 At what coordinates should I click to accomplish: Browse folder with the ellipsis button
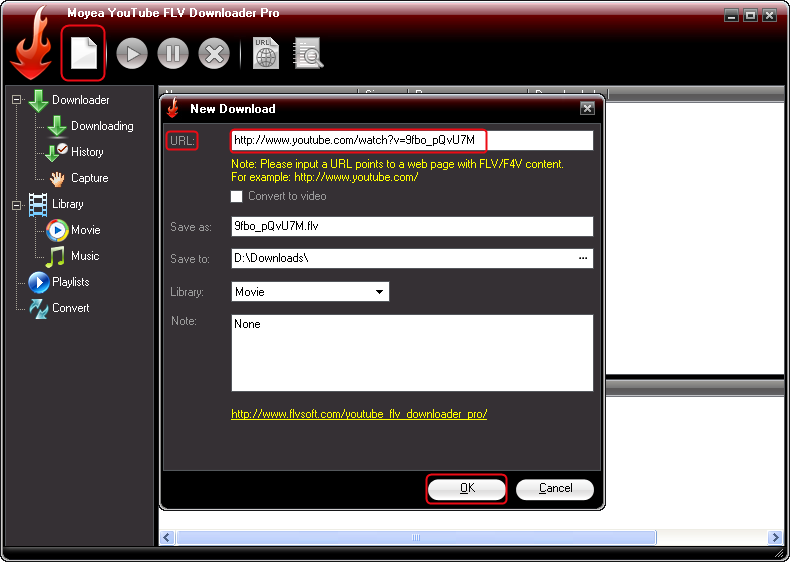(583, 258)
